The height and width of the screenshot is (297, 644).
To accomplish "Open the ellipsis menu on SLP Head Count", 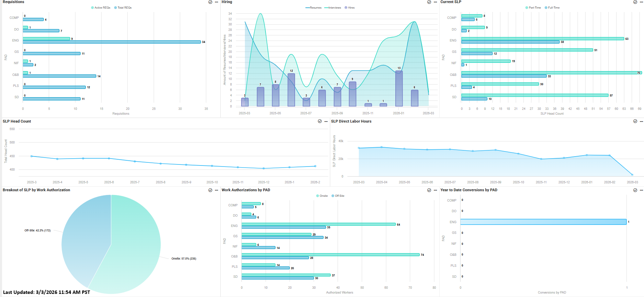I will [326, 121].
